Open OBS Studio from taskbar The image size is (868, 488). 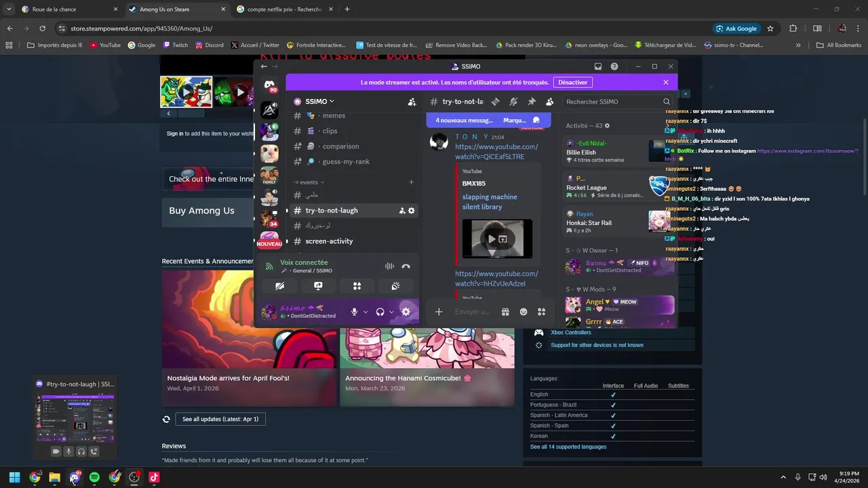click(x=134, y=477)
